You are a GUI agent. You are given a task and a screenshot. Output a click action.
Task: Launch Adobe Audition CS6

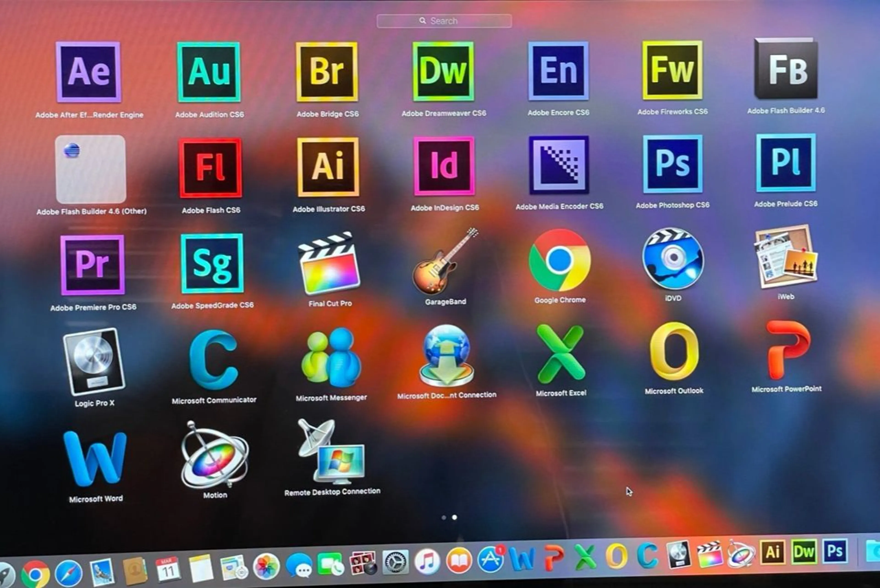pyautogui.click(x=209, y=72)
